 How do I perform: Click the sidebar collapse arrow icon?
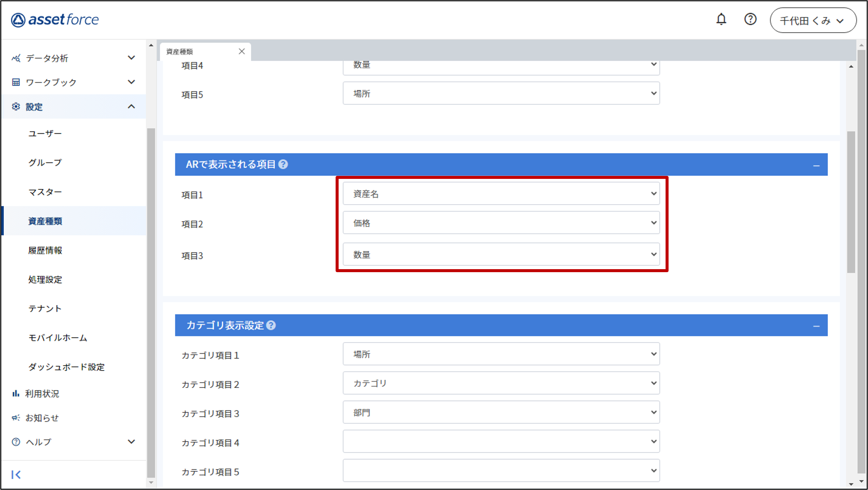(x=16, y=474)
